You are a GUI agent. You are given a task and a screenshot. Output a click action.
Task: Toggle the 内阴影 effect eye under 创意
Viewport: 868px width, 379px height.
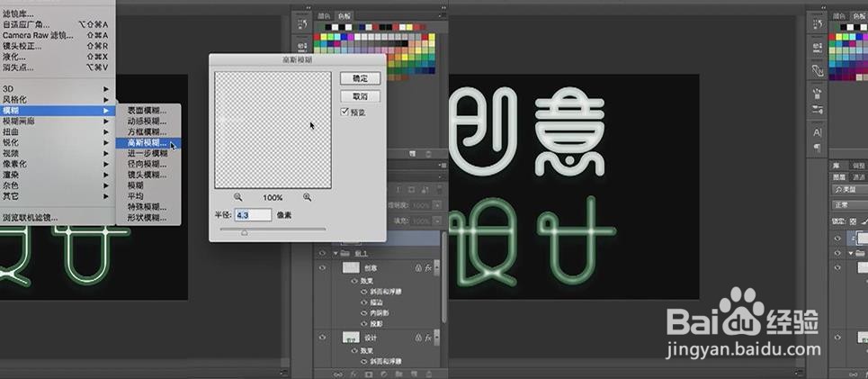click(x=364, y=313)
